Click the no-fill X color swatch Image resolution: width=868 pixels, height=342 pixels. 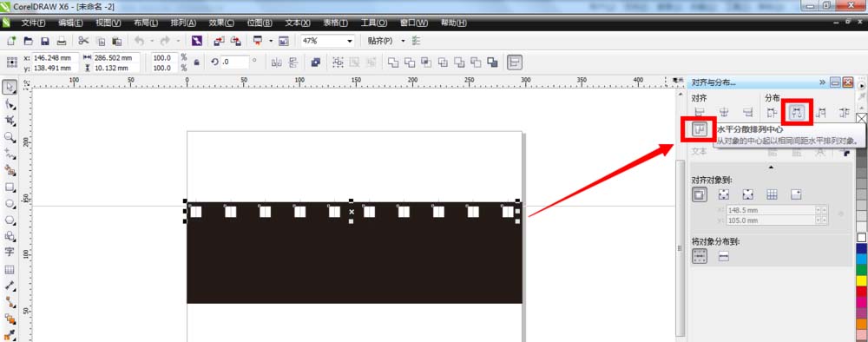click(x=861, y=118)
